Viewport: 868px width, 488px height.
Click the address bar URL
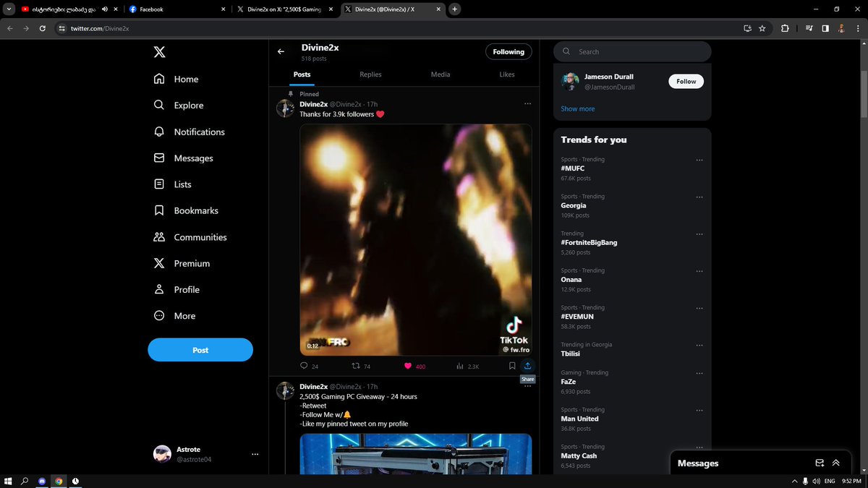(x=101, y=28)
